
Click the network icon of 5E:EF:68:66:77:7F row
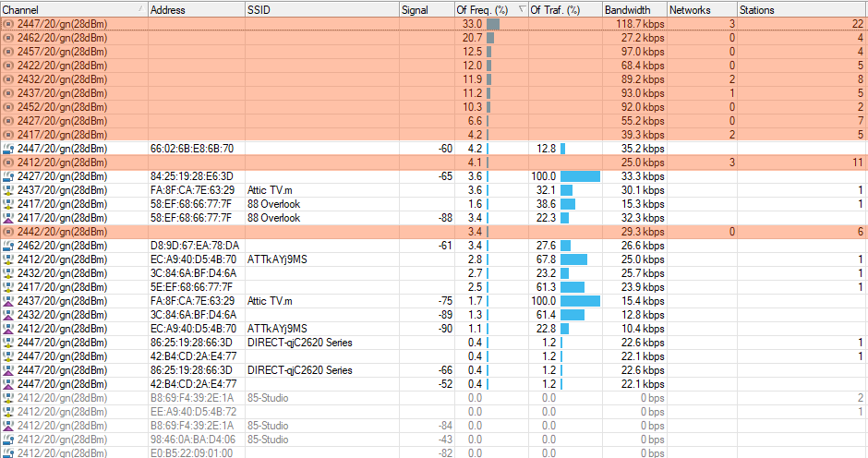(x=8, y=287)
